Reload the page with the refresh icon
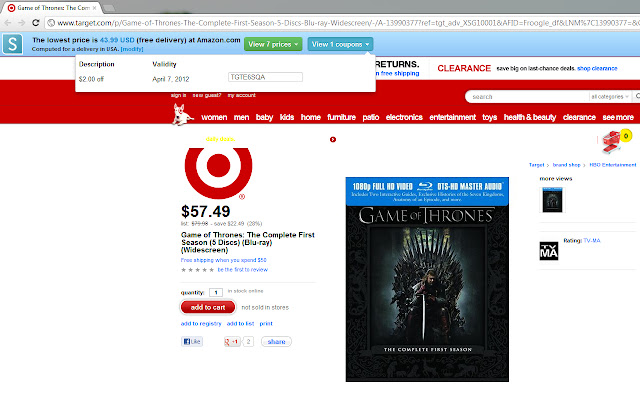The image size is (640, 400). (36, 23)
